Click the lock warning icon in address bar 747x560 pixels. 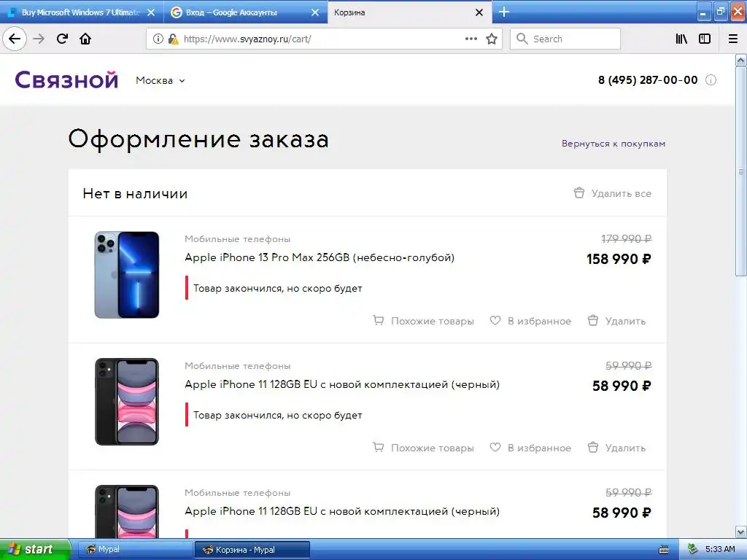pyautogui.click(x=173, y=39)
